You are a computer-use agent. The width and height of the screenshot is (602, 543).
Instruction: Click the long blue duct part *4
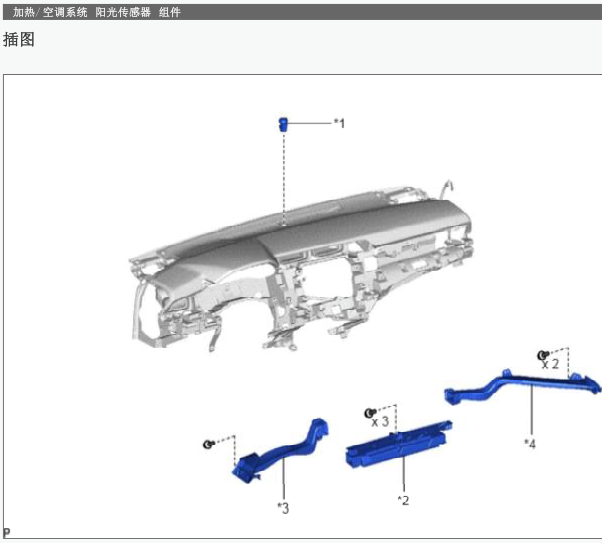point(523,386)
